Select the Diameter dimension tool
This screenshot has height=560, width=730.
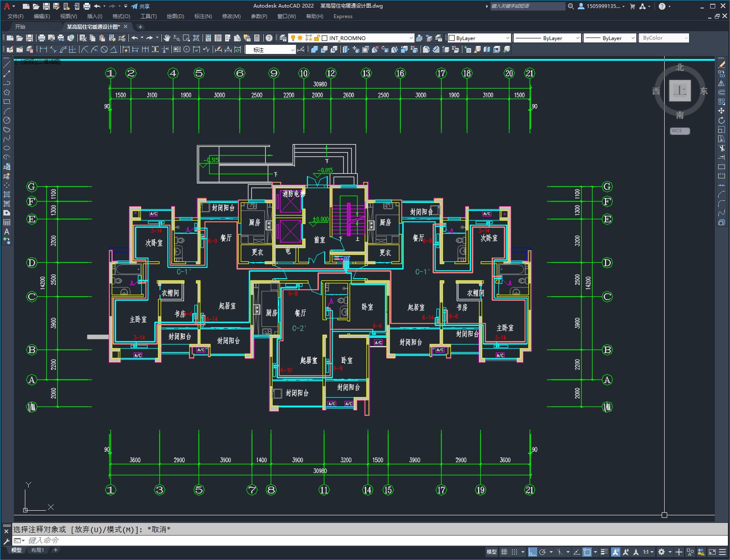[x=104, y=49]
